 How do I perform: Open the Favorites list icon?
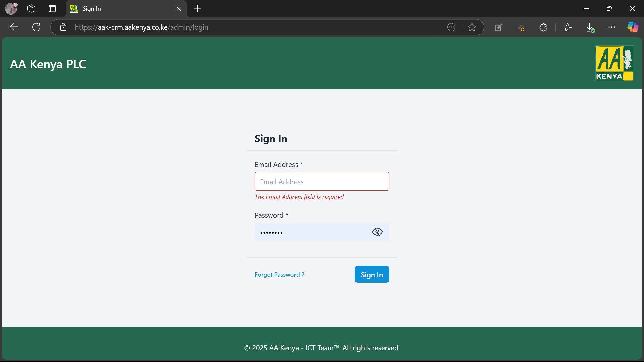568,27
